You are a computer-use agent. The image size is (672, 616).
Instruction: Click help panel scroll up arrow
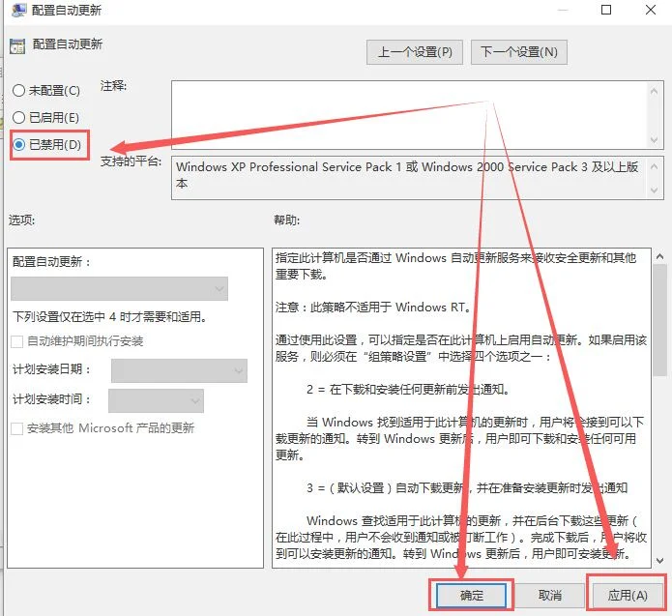coord(660,257)
